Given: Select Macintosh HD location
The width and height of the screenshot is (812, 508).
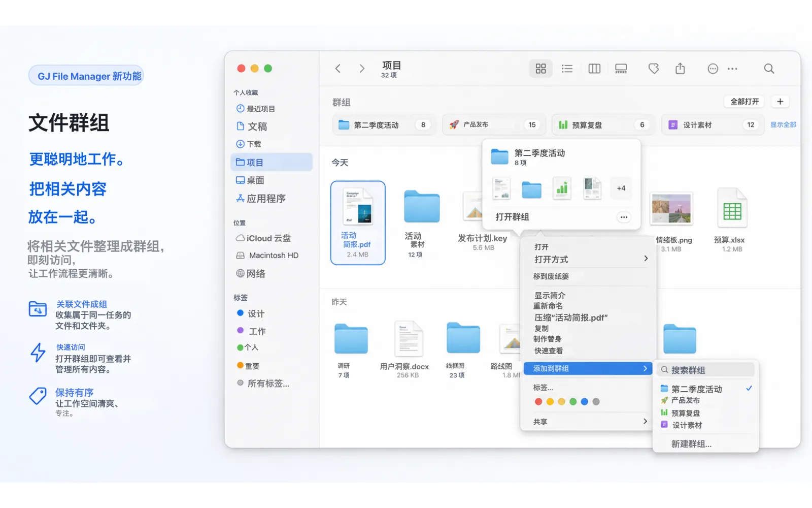Looking at the screenshot, I should click(x=267, y=256).
